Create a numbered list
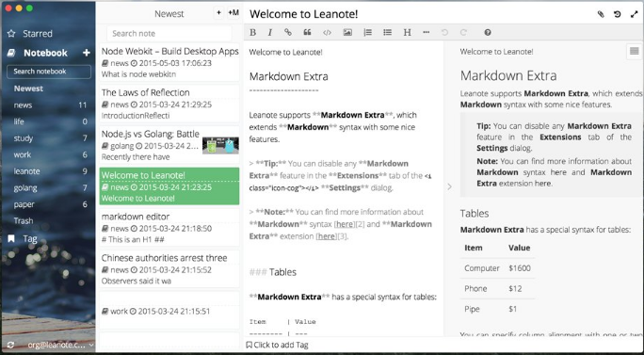644x355 pixels. 367,32
